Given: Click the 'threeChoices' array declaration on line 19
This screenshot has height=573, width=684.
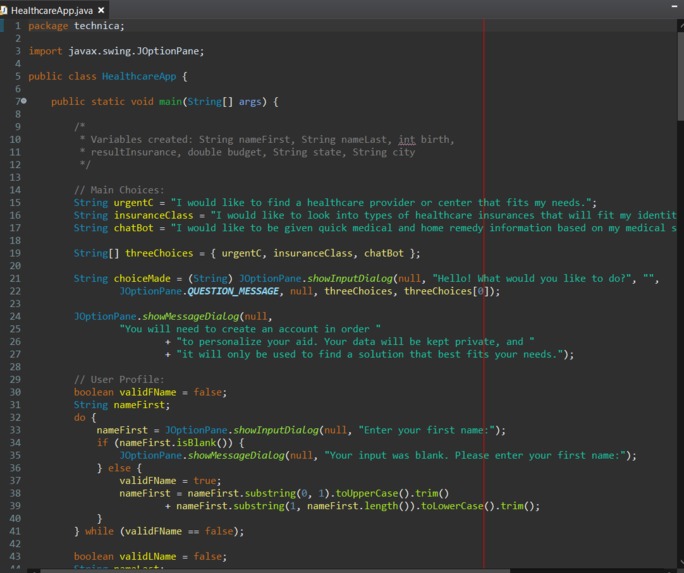Looking at the screenshot, I should 159,253.
